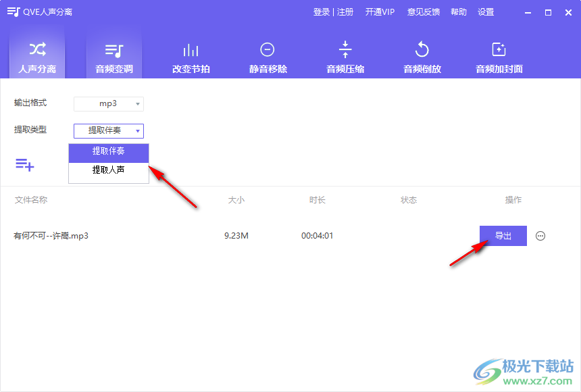Open the 音频变调 pitch shift tool
The width and height of the screenshot is (581, 392).
click(x=113, y=57)
